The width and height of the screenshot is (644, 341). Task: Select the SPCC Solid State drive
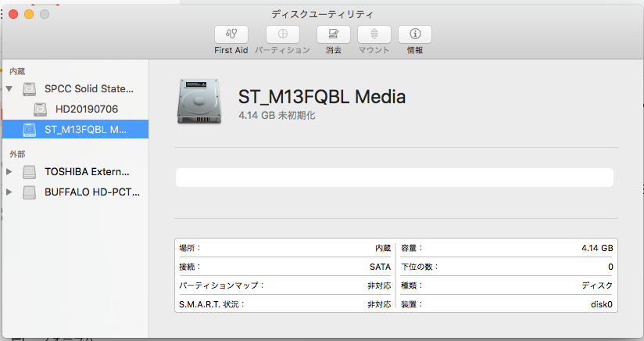pos(88,88)
